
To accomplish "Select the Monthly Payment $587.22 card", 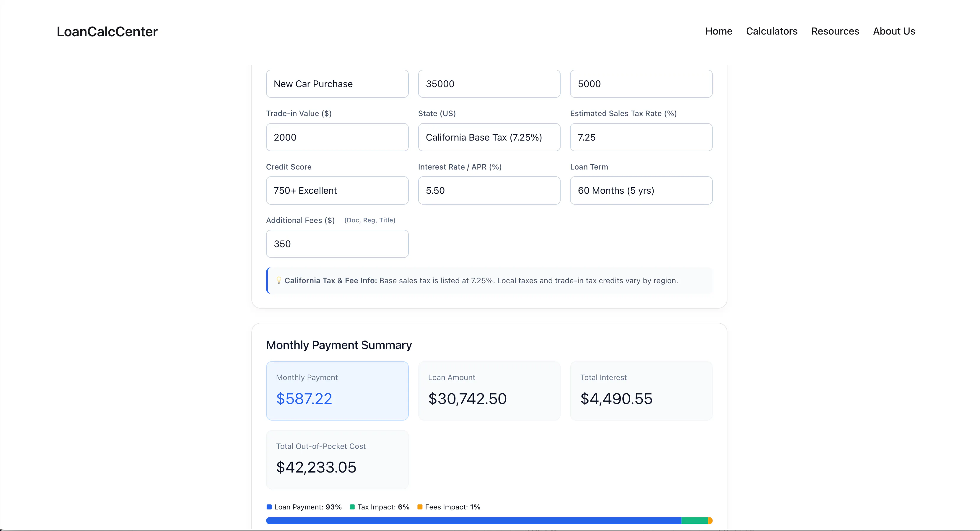I will tap(337, 391).
